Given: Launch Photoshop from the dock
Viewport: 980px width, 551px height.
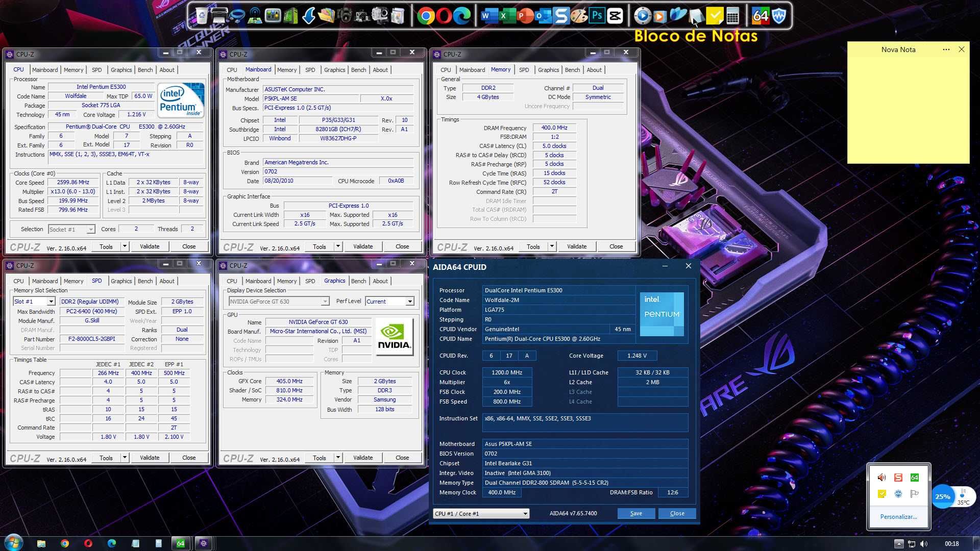Looking at the screenshot, I should (x=597, y=16).
